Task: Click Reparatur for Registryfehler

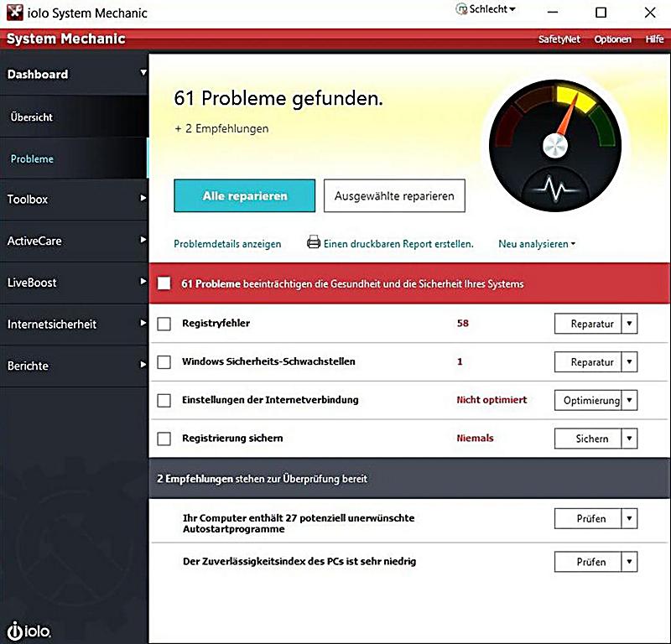Action: click(588, 324)
